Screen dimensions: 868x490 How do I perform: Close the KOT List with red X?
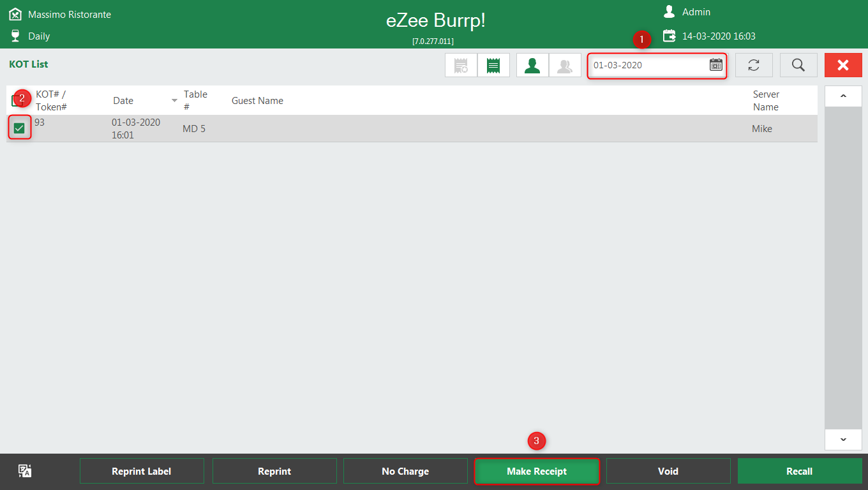click(843, 65)
